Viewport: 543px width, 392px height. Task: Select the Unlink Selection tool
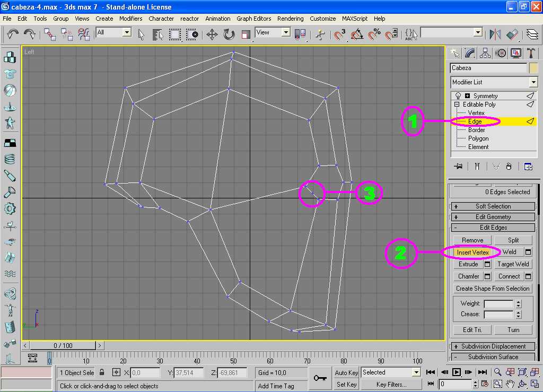[x=67, y=34]
